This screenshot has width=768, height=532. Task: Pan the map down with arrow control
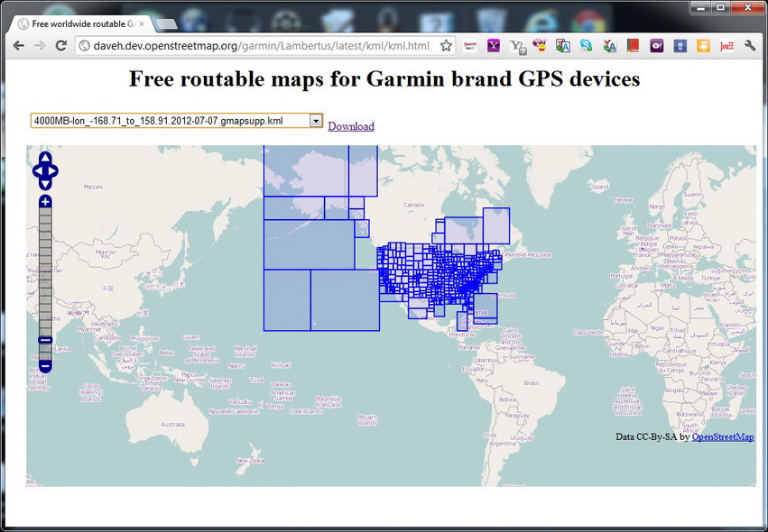pyautogui.click(x=45, y=183)
